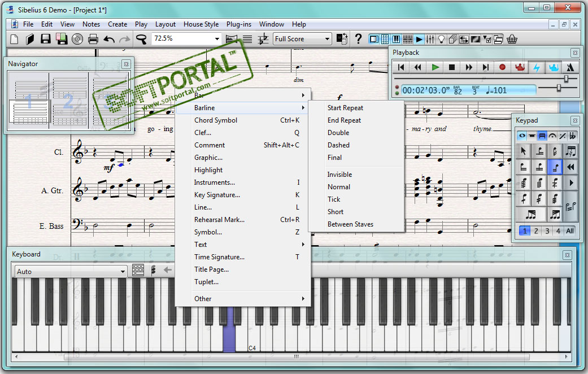Viewport: 588px width, 374px height.
Task: Click the Playback timeline position slider
Action: point(566,78)
